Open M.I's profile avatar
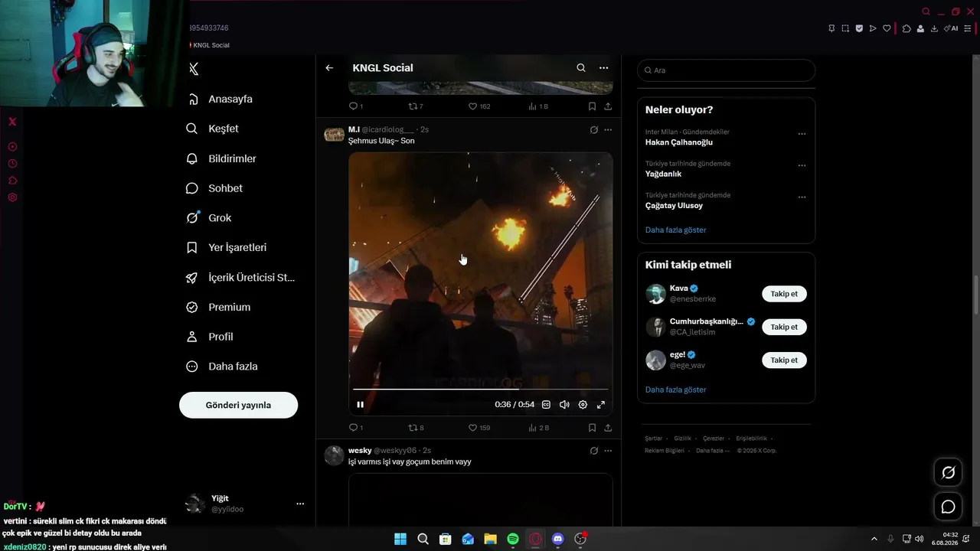The width and height of the screenshot is (980, 551). (334, 135)
